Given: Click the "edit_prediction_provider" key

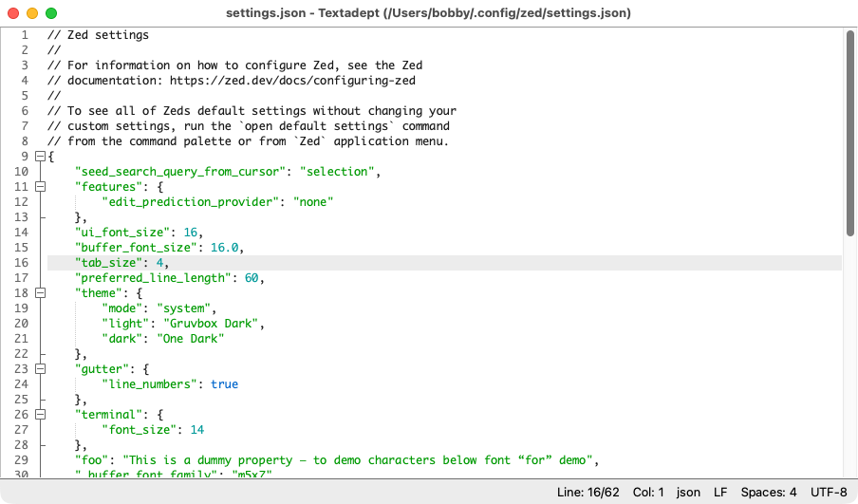Looking at the screenshot, I should [191, 202].
